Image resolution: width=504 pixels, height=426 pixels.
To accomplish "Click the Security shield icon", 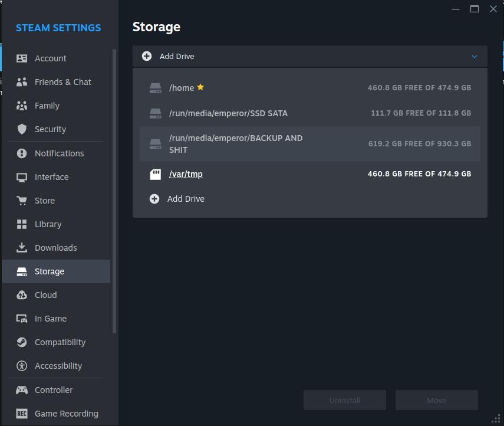I will [x=22, y=129].
